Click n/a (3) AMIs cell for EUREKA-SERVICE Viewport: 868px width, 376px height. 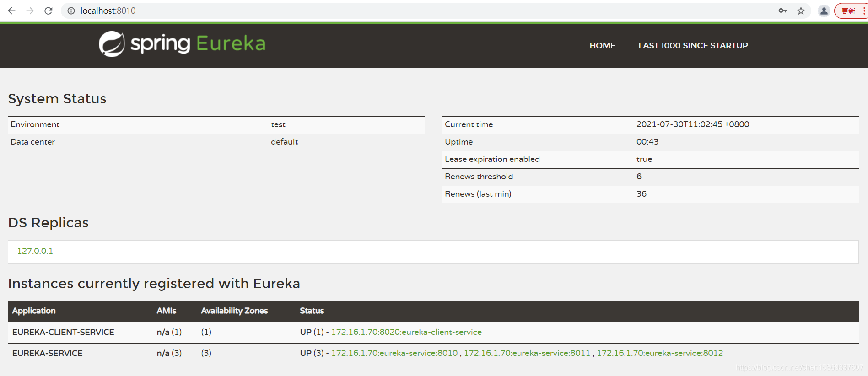(169, 353)
